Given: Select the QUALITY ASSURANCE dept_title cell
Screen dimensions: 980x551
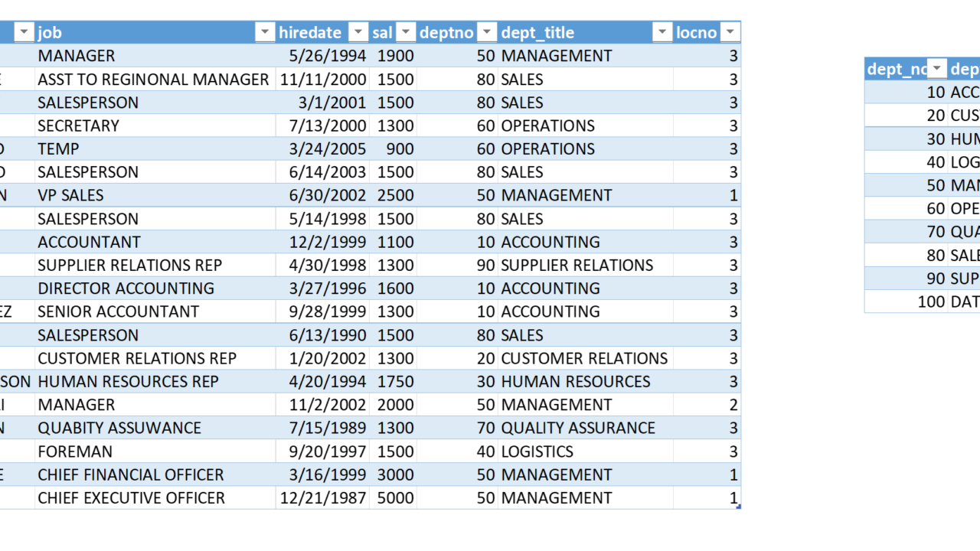Looking at the screenshot, I should click(x=586, y=428).
